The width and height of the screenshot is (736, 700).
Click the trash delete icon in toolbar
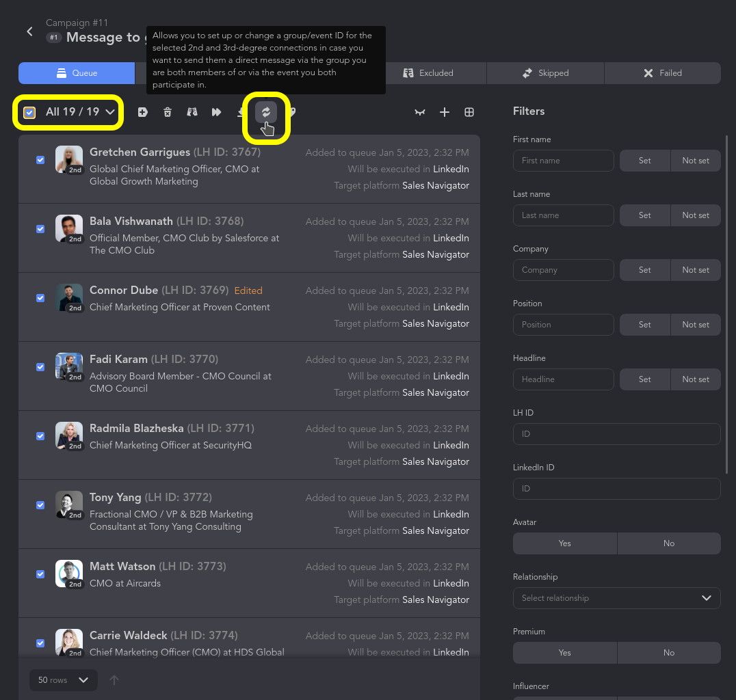(x=168, y=112)
